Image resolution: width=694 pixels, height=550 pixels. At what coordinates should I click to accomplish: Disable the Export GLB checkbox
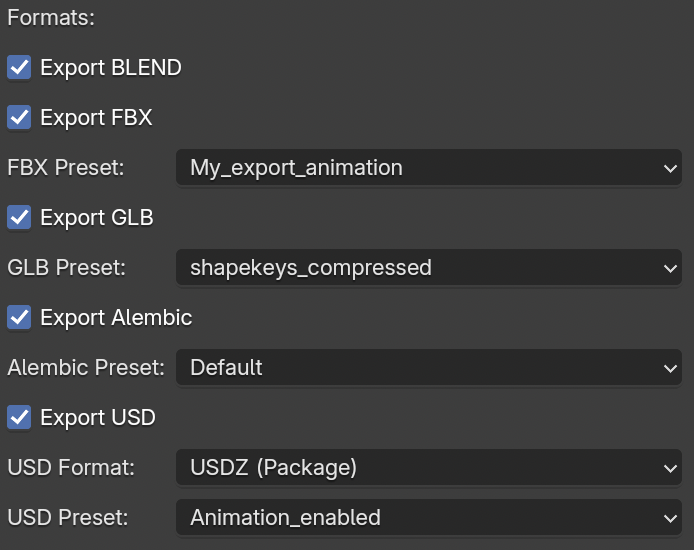pyautogui.click(x=19, y=218)
